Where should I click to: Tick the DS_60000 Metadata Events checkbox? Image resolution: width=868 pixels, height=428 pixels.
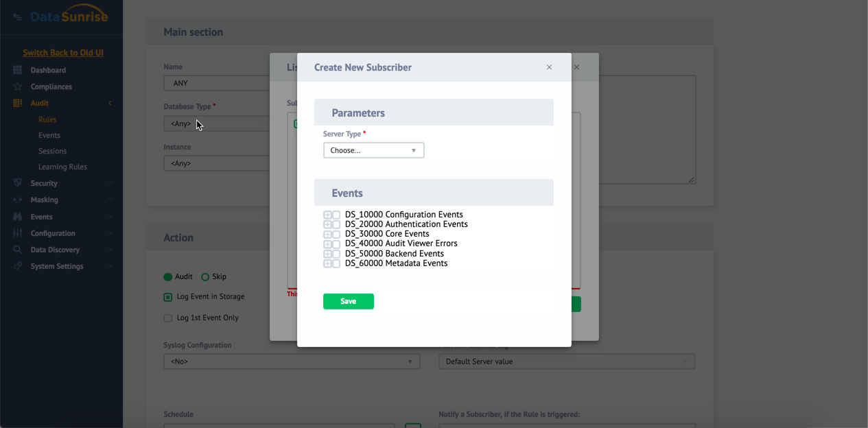336,263
